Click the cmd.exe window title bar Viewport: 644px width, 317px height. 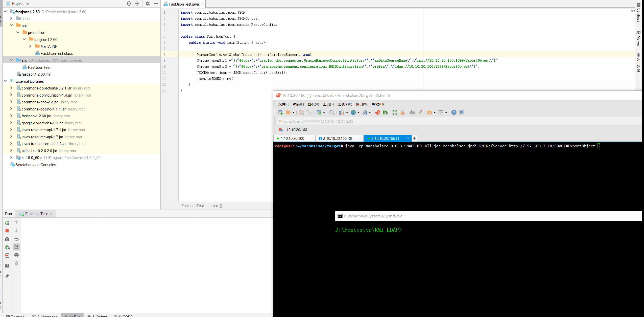point(488,216)
